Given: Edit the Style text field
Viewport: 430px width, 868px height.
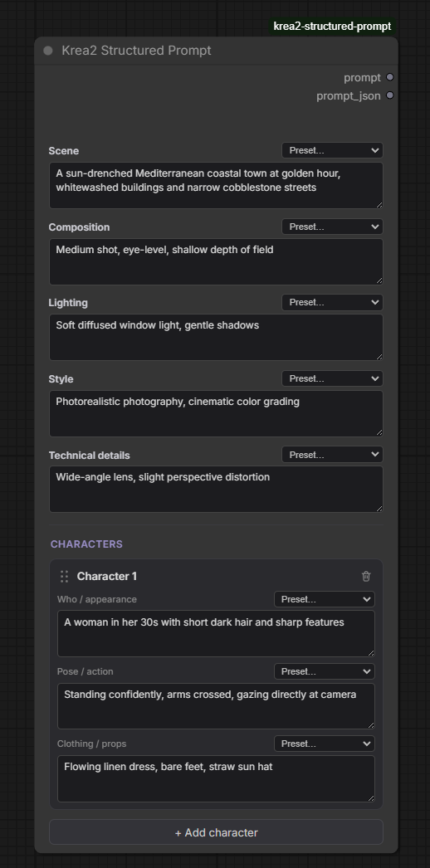Looking at the screenshot, I should [x=216, y=413].
